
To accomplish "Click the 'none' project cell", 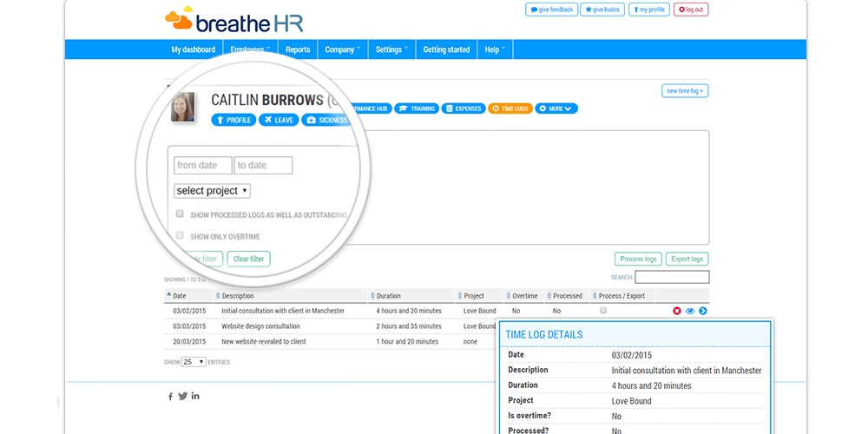I will pyautogui.click(x=471, y=341).
